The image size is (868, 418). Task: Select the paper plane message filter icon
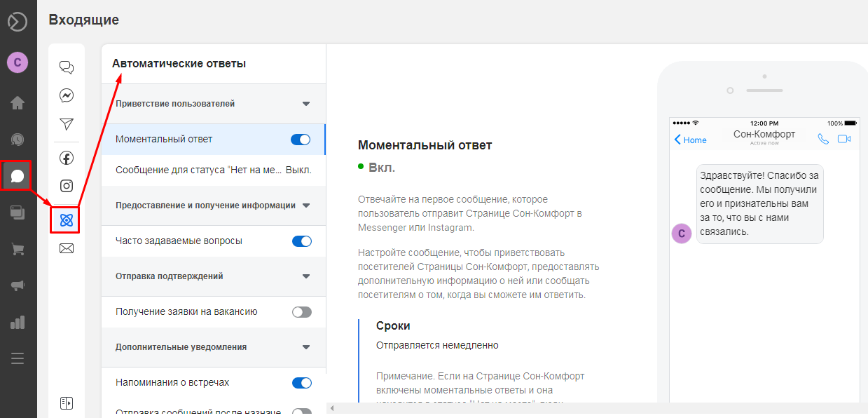coord(66,124)
